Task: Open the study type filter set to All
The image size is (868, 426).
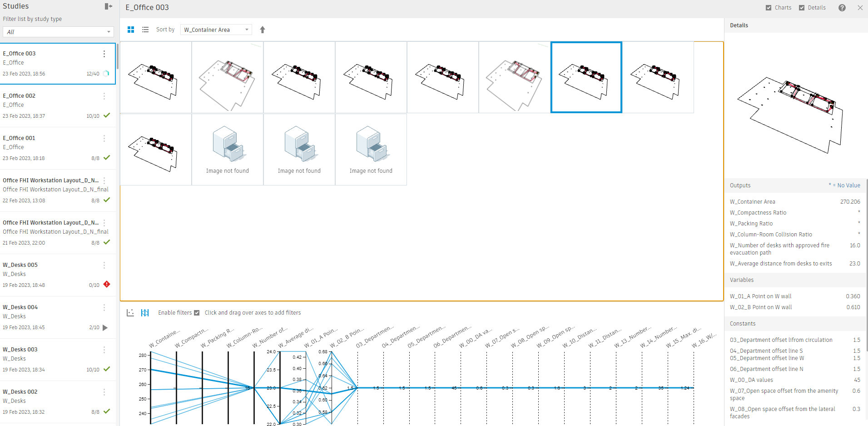Action: pos(58,32)
